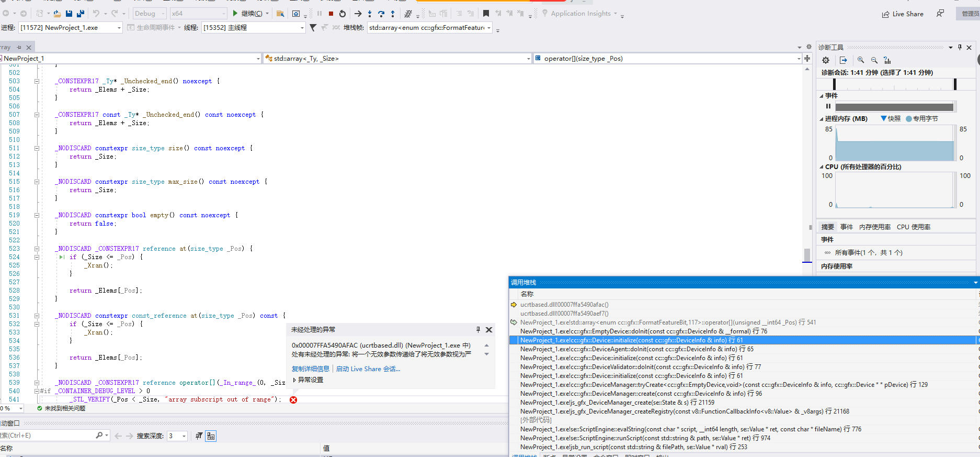Show next statement arrow icon
Viewport: 980px width, 457px height.
tap(358, 14)
